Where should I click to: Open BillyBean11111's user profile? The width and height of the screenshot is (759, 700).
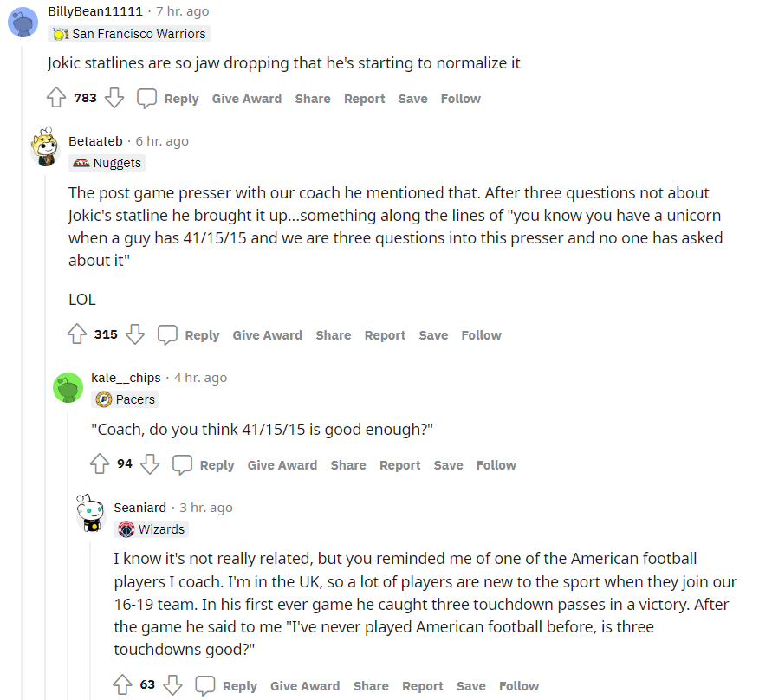coord(94,12)
